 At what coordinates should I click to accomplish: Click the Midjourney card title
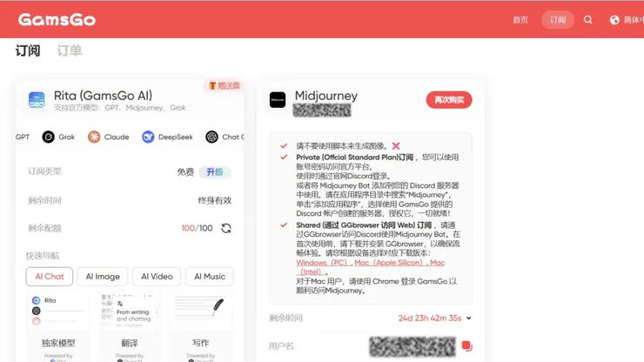pyautogui.click(x=326, y=96)
